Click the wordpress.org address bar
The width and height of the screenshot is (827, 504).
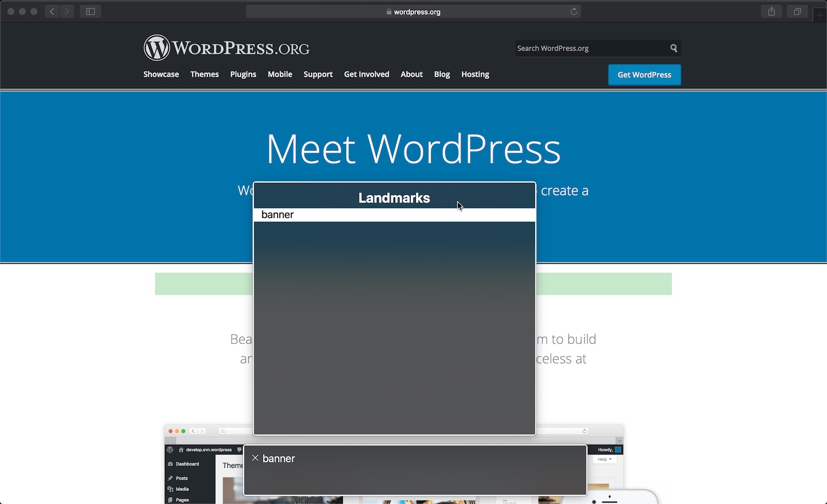(413, 11)
